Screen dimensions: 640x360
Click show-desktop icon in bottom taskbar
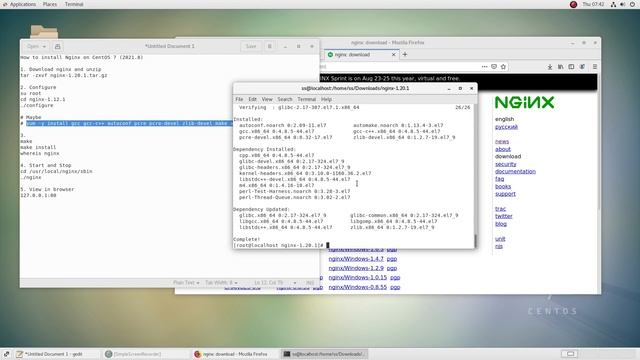coord(6,354)
